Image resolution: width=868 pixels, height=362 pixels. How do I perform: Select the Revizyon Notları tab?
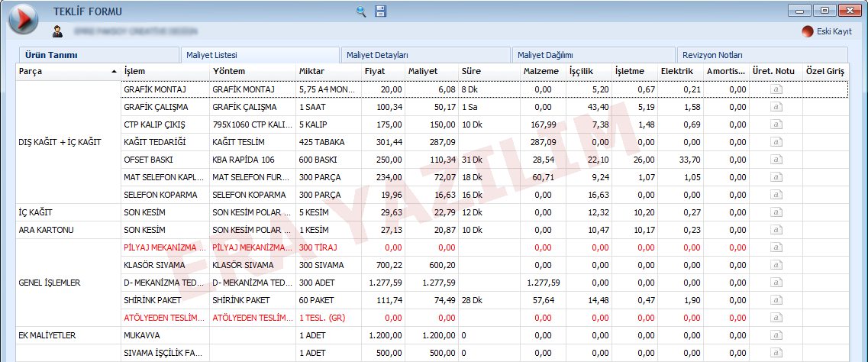[712, 55]
